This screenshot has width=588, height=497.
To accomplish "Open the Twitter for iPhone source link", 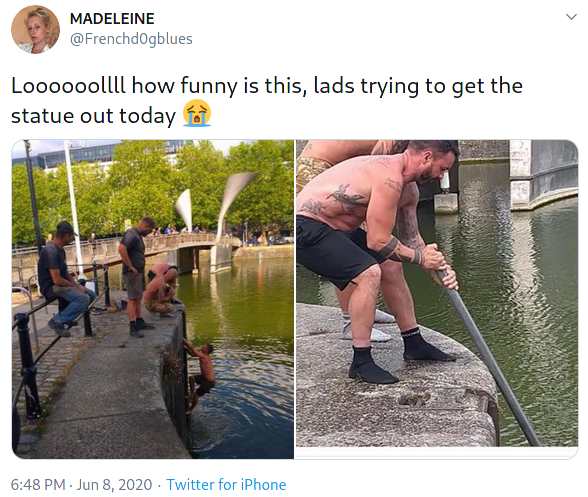I will coord(226,484).
